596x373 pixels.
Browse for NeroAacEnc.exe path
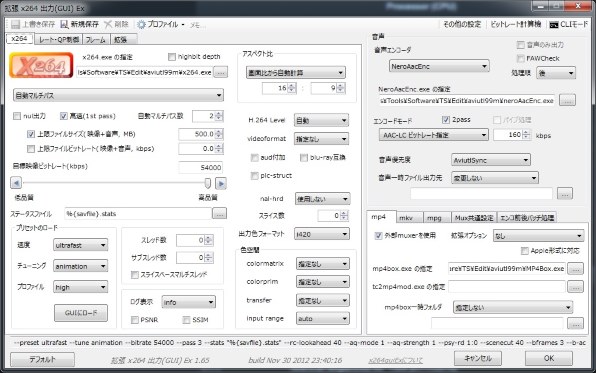click(567, 100)
